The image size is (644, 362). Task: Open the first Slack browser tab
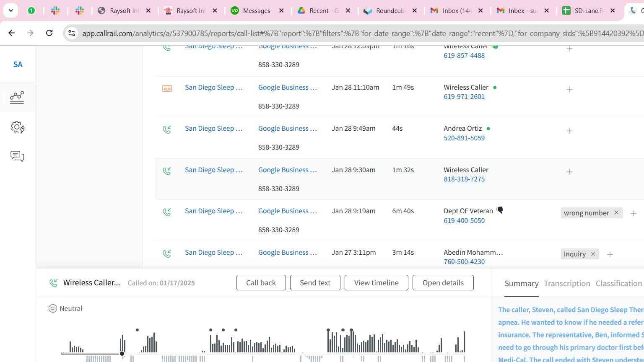click(x=55, y=11)
